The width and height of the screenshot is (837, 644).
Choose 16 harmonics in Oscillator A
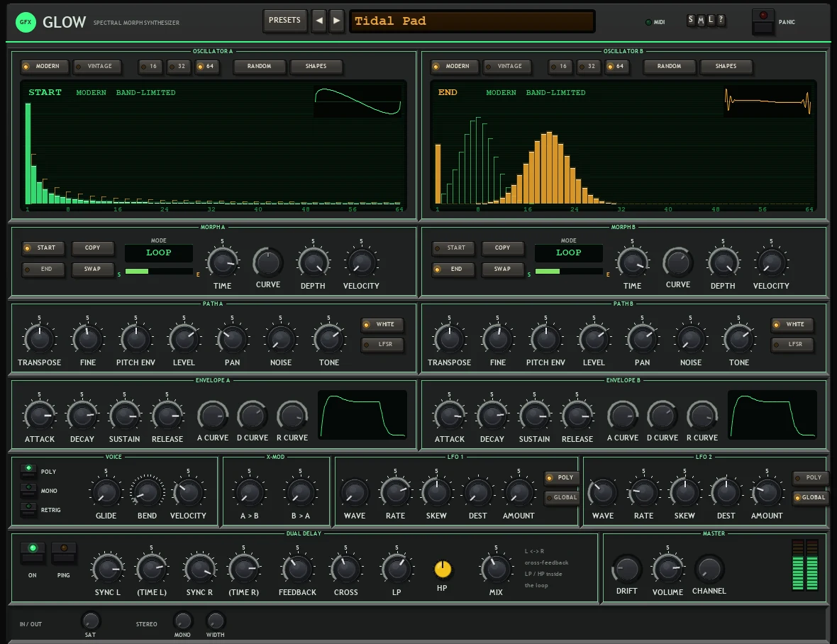point(150,66)
